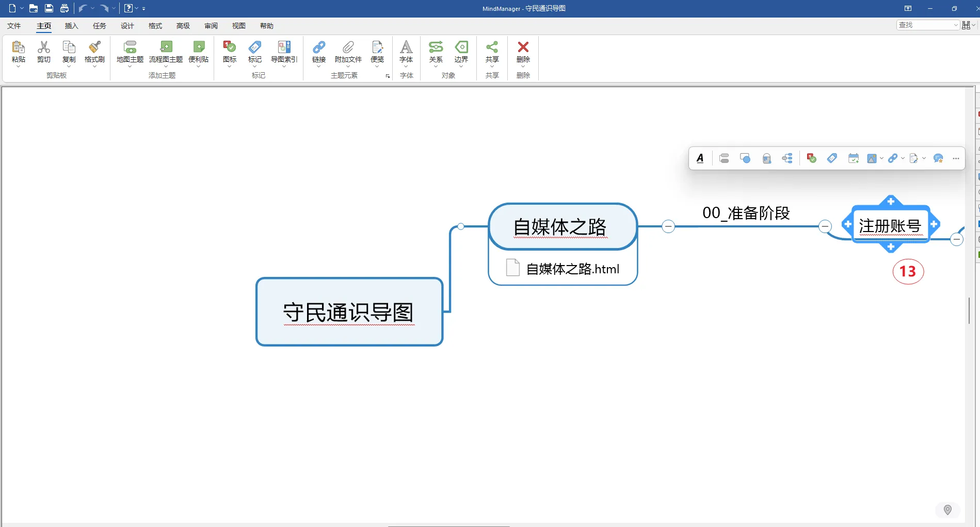This screenshot has height=527, width=980.
Task: Open the Font (字体) button
Action: pos(406,47)
